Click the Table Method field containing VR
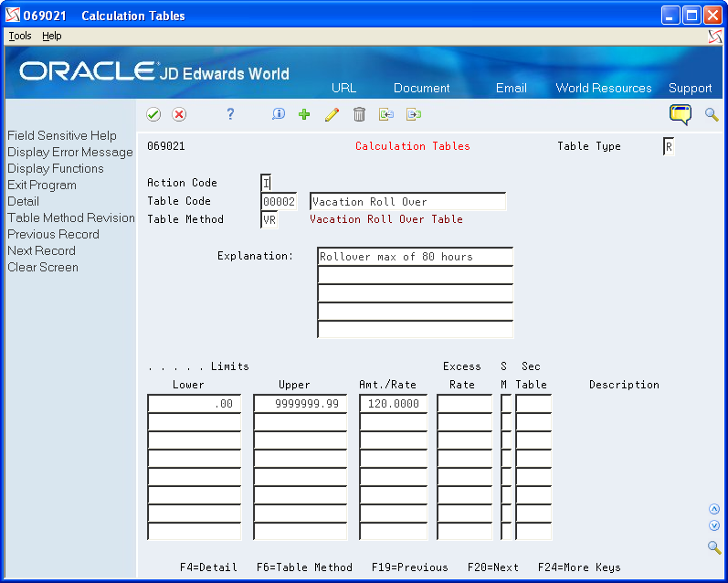 [x=269, y=219]
